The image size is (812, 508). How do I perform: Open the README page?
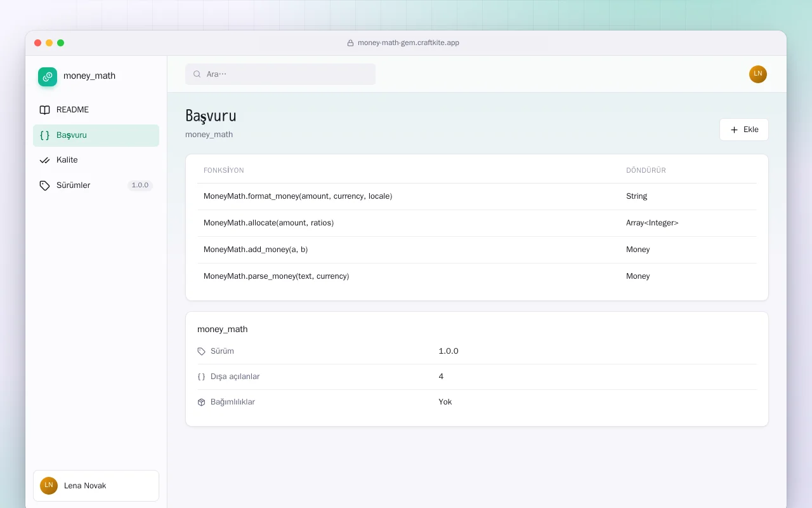96,110
